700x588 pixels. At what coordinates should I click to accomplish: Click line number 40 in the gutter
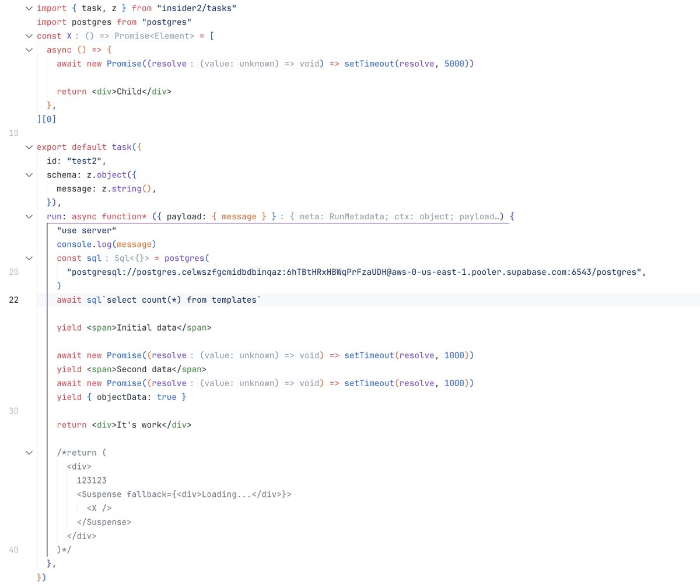pos(13,549)
